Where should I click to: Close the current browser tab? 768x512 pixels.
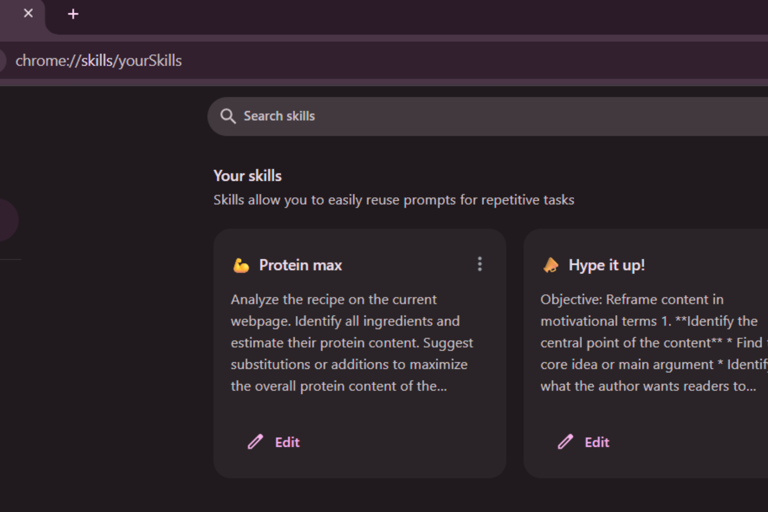pyautogui.click(x=28, y=13)
